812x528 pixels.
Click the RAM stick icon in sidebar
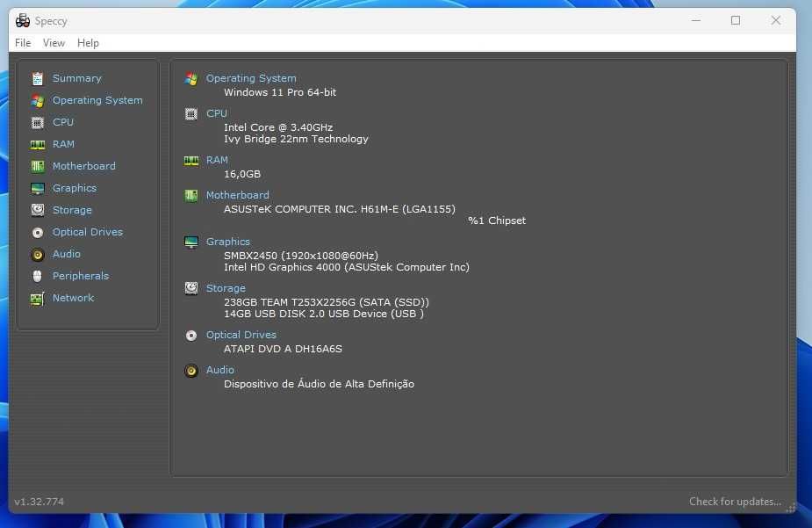click(37, 145)
